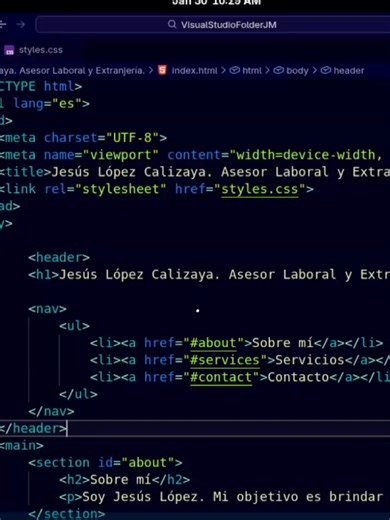The image size is (390, 520).
Task: Click the 'Contacto' list item text
Action: tap(298, 377)
